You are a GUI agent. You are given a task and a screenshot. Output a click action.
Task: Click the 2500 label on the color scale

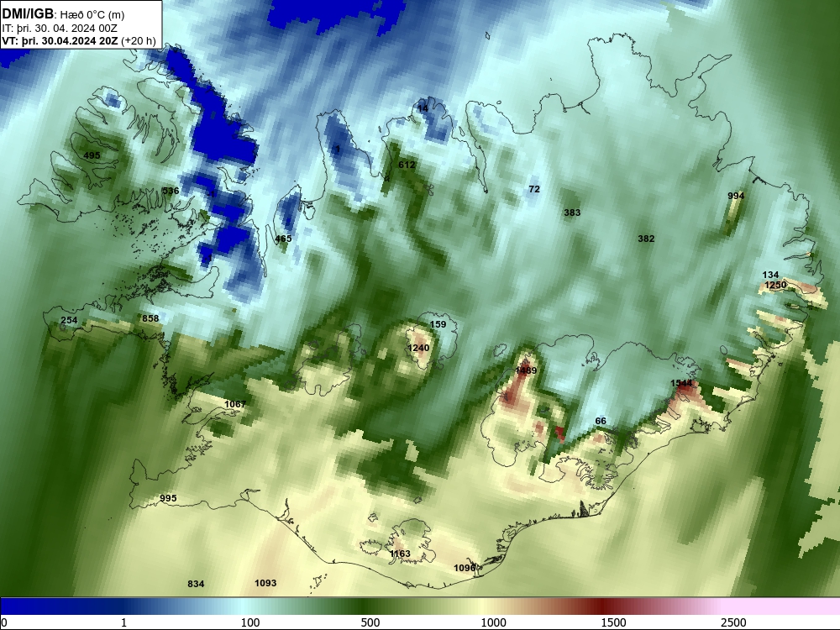(x=733, y=622)
